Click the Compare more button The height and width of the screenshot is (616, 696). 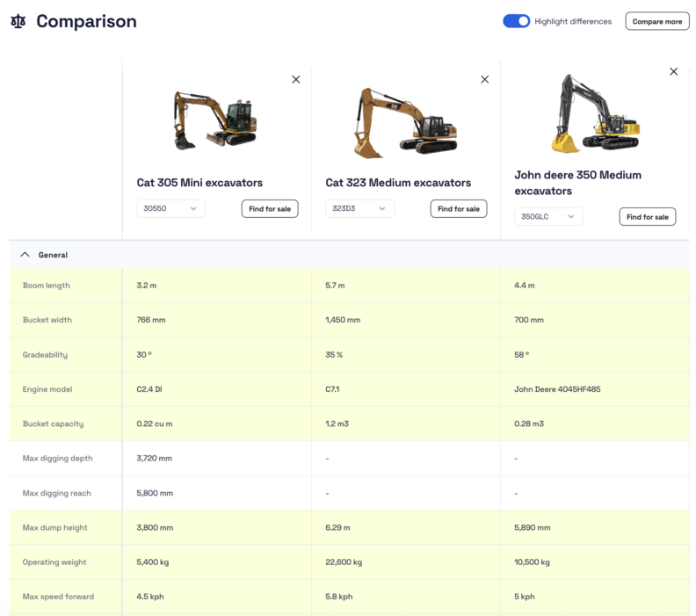656,21
